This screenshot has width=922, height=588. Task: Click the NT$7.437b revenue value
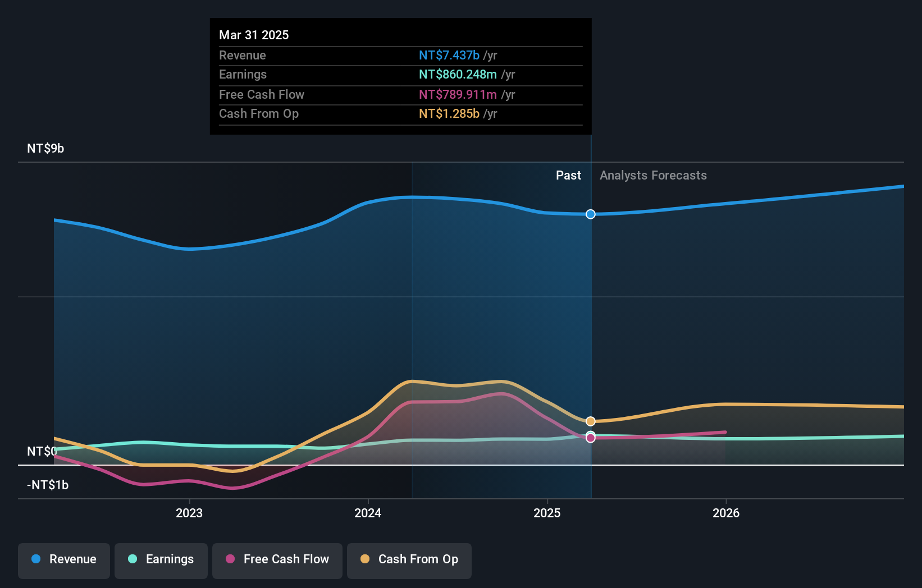pyautogui.click(x=449, y=55)
